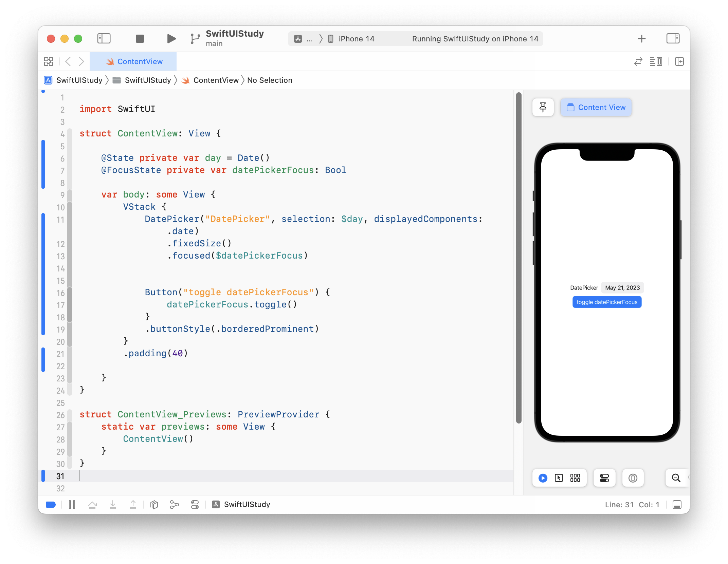Click the debug view hierarchy icon
The width and height of the screenshot is (728, 564).
(x=154, y=505)
